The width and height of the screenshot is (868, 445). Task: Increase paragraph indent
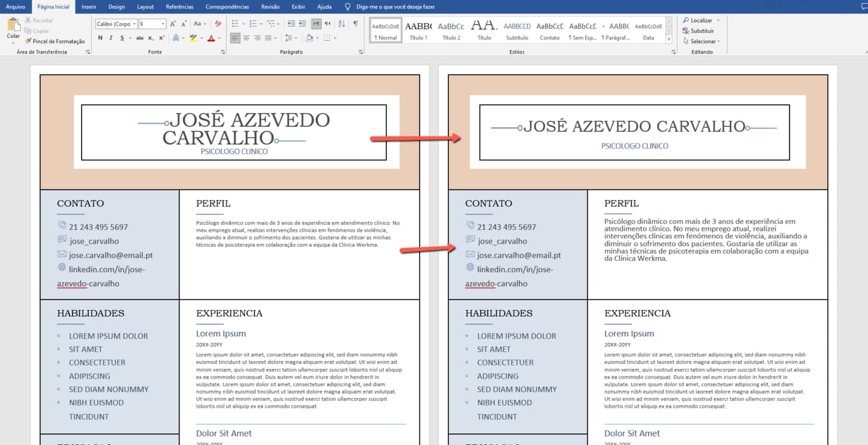click(x=302, y=24)
